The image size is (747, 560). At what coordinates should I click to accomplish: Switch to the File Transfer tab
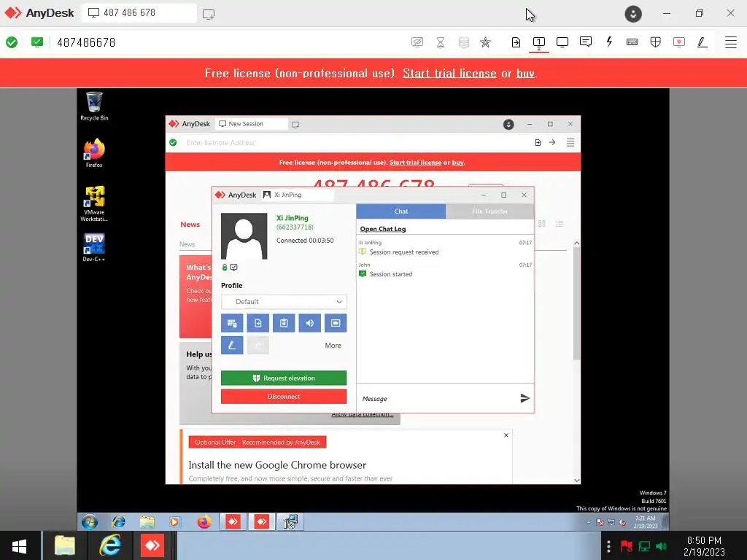click(x=489, y=211)
